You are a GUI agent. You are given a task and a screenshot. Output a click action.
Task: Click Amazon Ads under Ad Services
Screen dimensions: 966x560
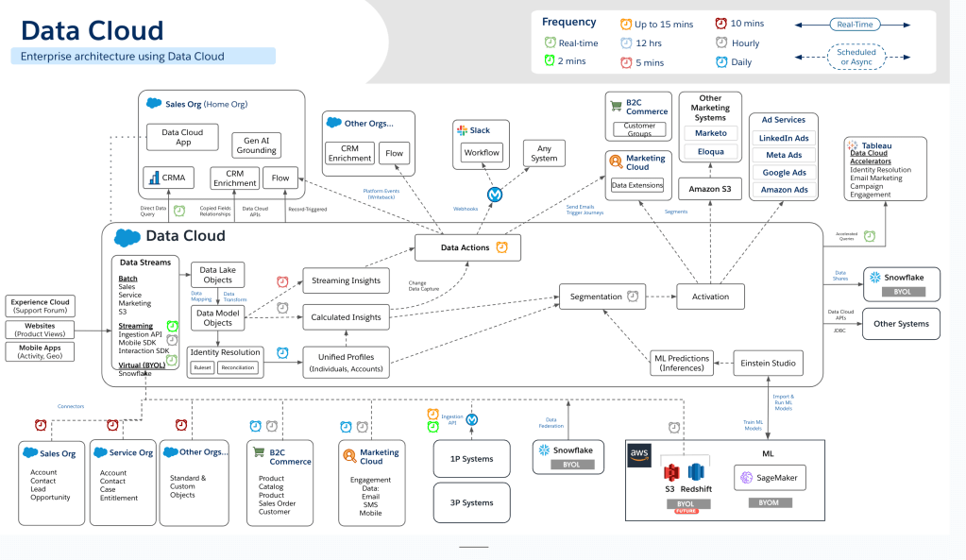click(x=784, y=190)
